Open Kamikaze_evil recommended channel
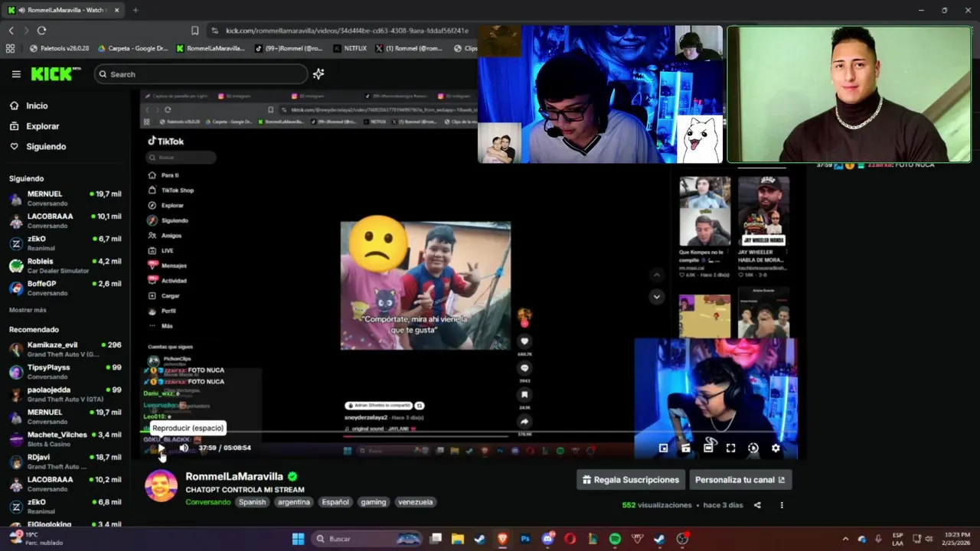 pyautogui.click(x=65, y=350)
